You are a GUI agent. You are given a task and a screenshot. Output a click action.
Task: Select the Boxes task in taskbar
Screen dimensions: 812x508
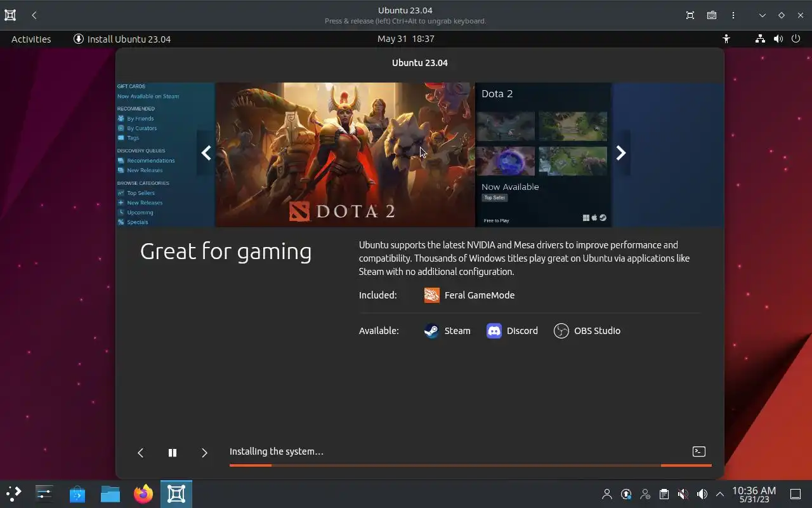click(x=176, y=493)
